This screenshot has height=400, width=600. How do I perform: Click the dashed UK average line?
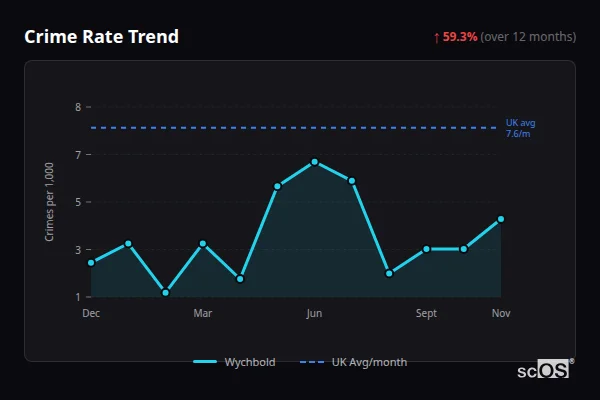[x=294, y=128]
